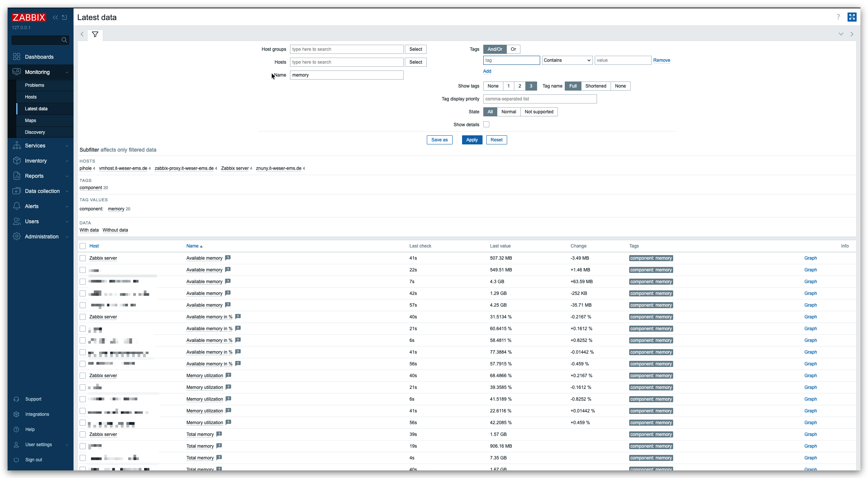
Task: Click the Tag display priority input
Action: (x=540, y=99)
